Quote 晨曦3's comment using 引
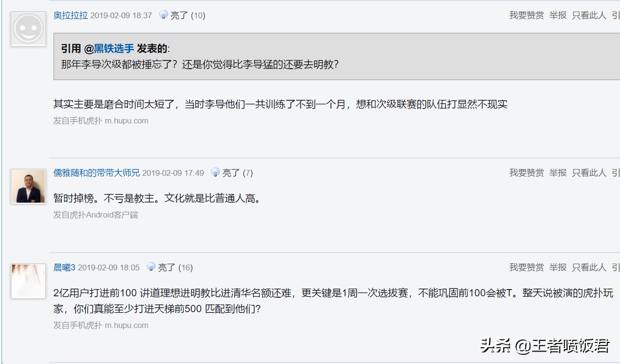Viewport: 620px width, 364px height. 616,267
